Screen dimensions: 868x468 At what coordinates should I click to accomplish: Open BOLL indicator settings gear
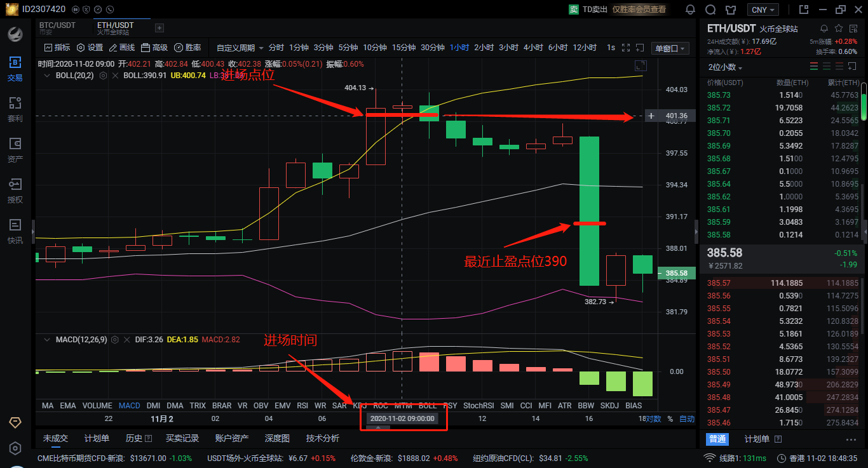pos(104,75)
